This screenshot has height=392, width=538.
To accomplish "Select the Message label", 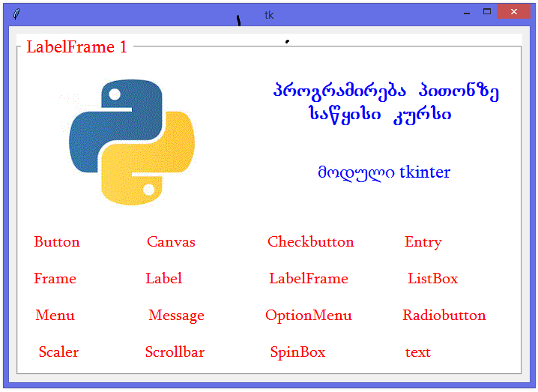I will click(176, 316).
